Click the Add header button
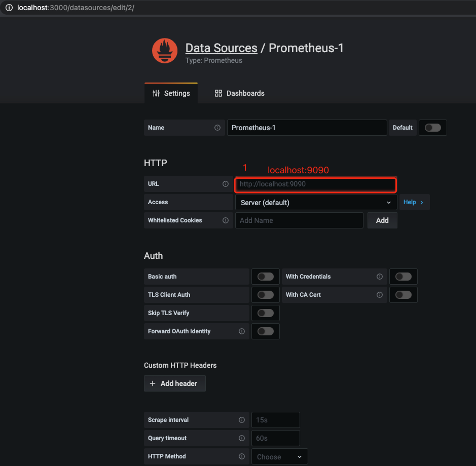 coord(175,383)
